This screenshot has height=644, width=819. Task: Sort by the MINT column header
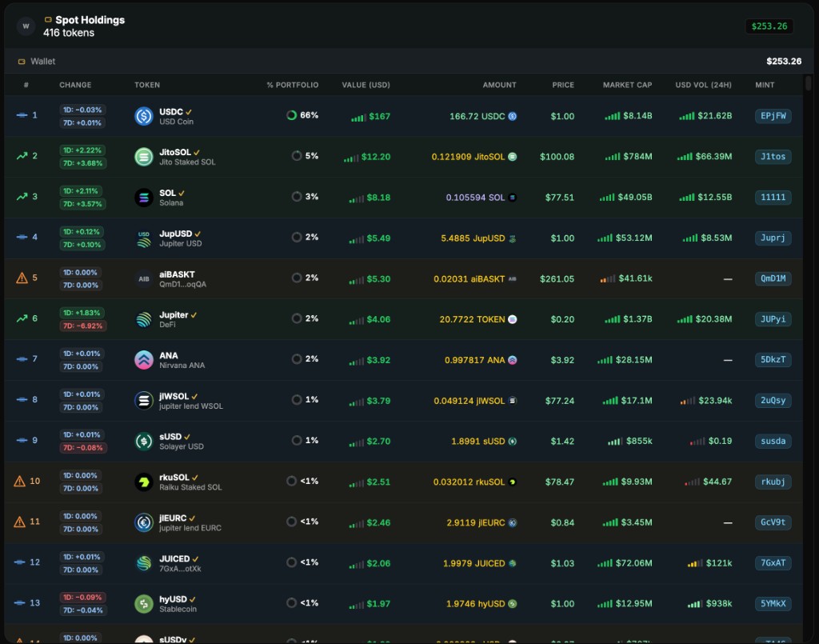[x=765, y=85]
